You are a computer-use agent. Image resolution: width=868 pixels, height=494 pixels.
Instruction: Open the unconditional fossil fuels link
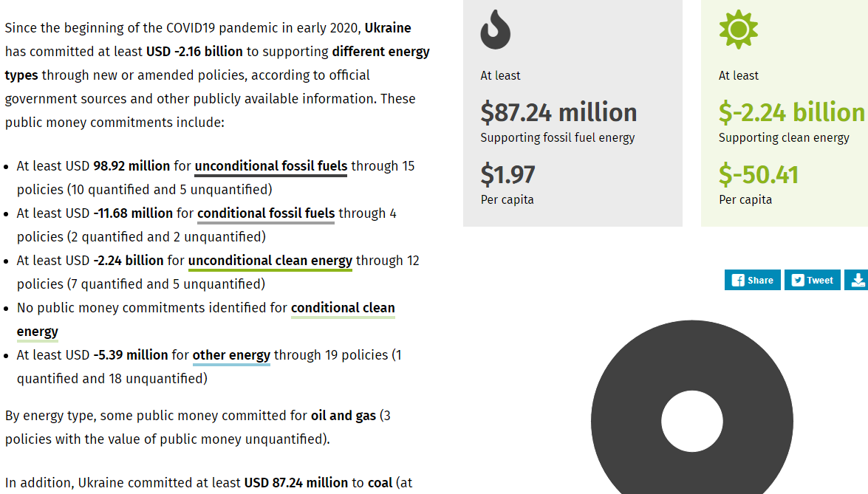click(270, 166)
